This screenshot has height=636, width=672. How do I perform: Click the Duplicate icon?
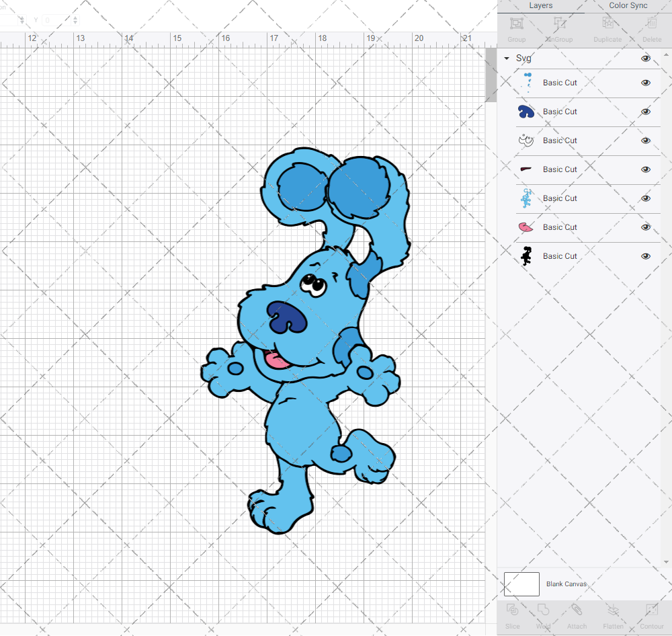point(607,23)
